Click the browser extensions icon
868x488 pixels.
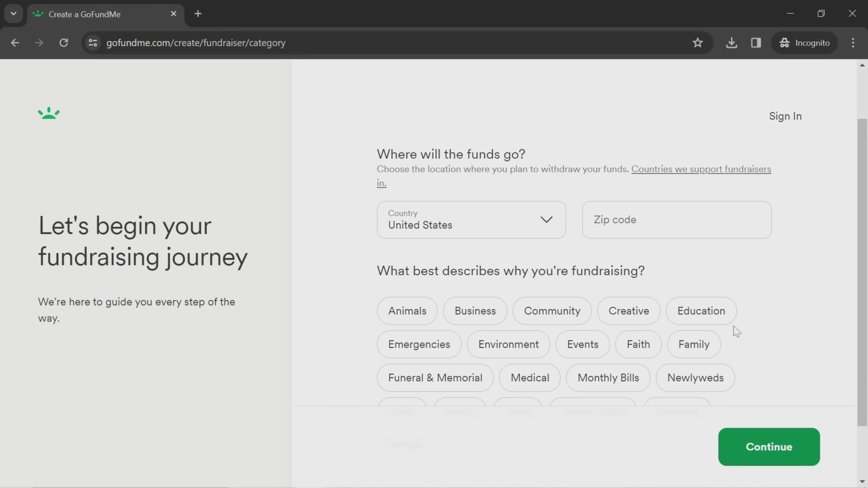[756, 42]
